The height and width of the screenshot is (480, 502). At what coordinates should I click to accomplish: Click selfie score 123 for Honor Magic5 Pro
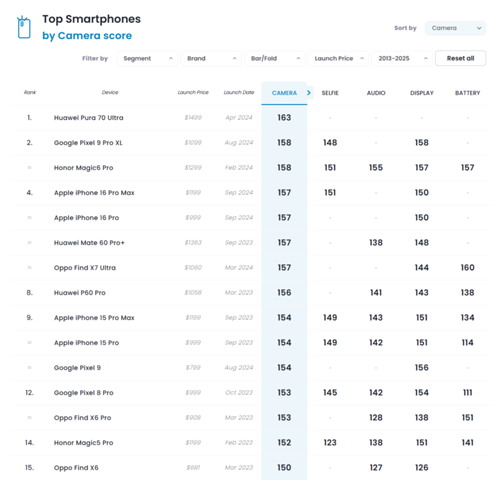[330, 443]
